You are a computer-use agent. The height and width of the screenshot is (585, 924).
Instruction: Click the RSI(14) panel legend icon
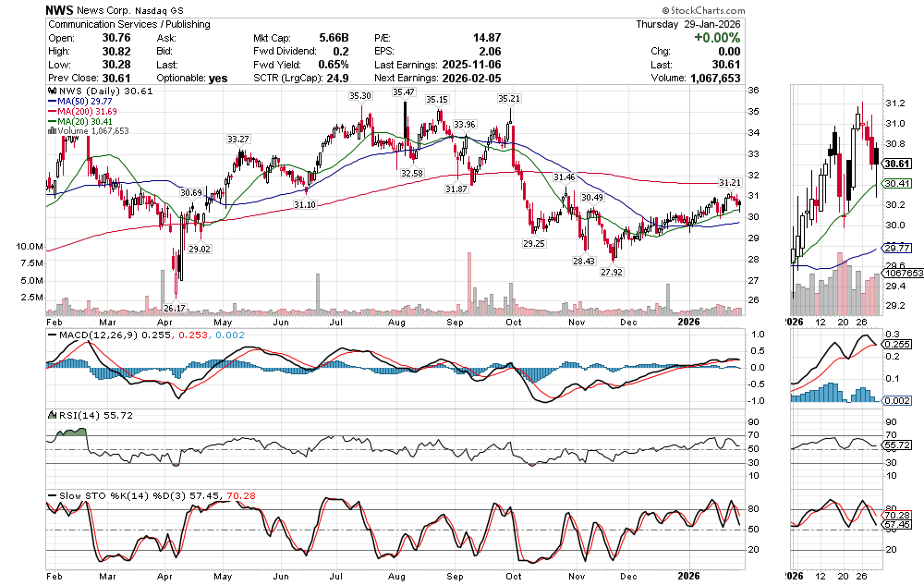tap(51, 415)
